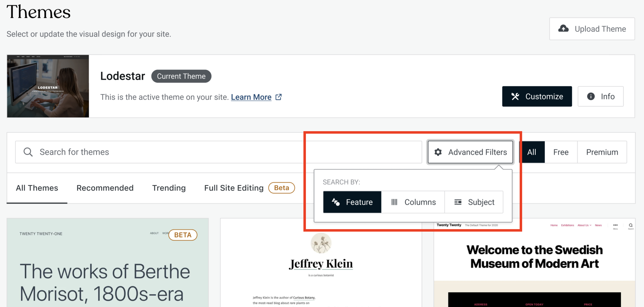Screen dimensions: 644x307
Task: Click the external link icon beside Learn More
Action: coord(278,97)
